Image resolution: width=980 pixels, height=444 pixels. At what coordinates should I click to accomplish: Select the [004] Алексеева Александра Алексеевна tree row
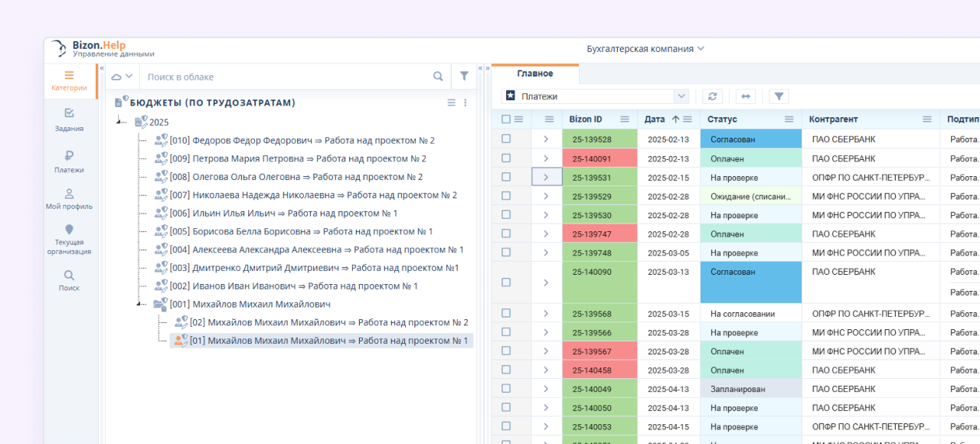309,250
